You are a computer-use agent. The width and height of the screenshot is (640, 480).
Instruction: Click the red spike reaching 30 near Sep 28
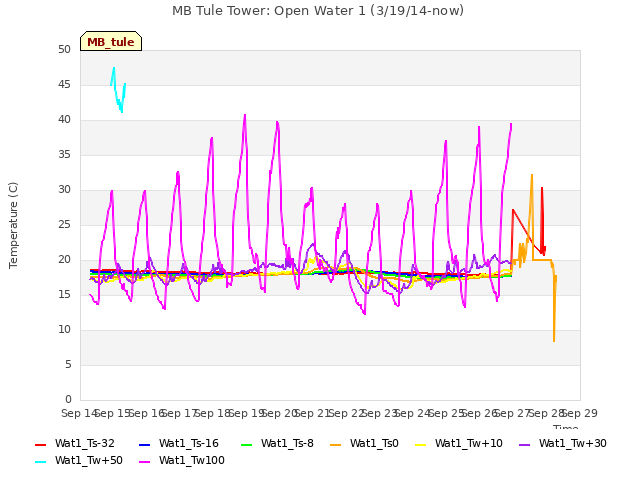click(542, 189)
